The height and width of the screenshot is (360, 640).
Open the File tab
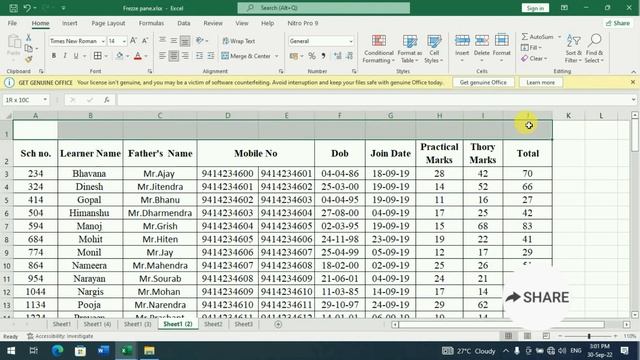(12, 23)
